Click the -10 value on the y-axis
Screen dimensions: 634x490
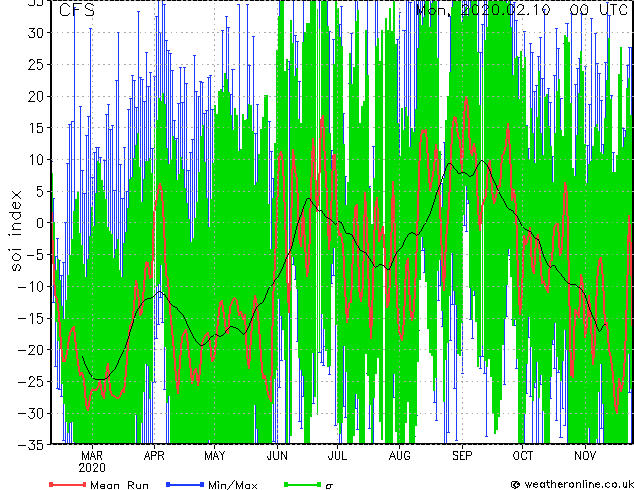31,286
